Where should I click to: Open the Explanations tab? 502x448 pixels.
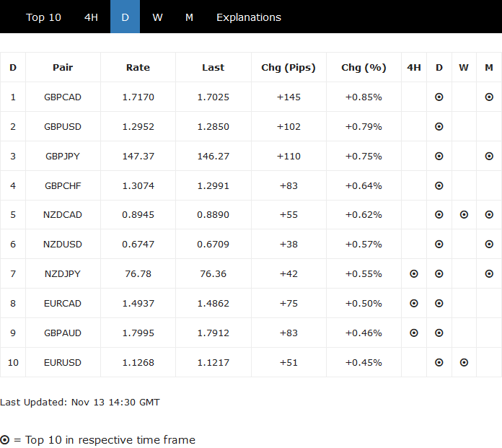249,17
